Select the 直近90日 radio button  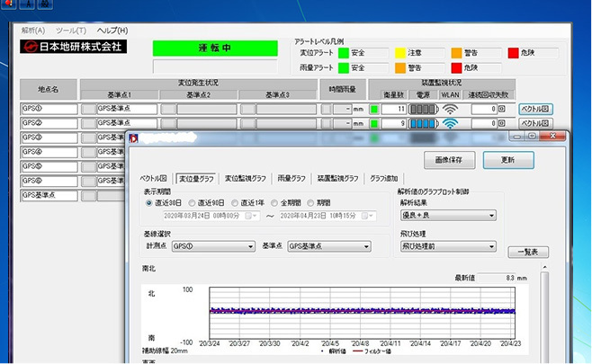click(x=192, y=203)
